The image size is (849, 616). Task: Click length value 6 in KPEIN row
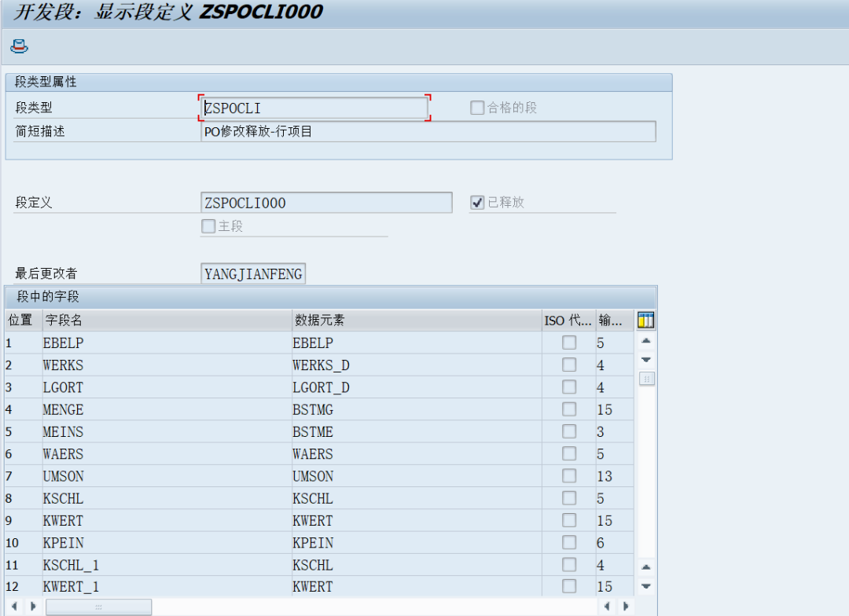(x=615, y=542)
